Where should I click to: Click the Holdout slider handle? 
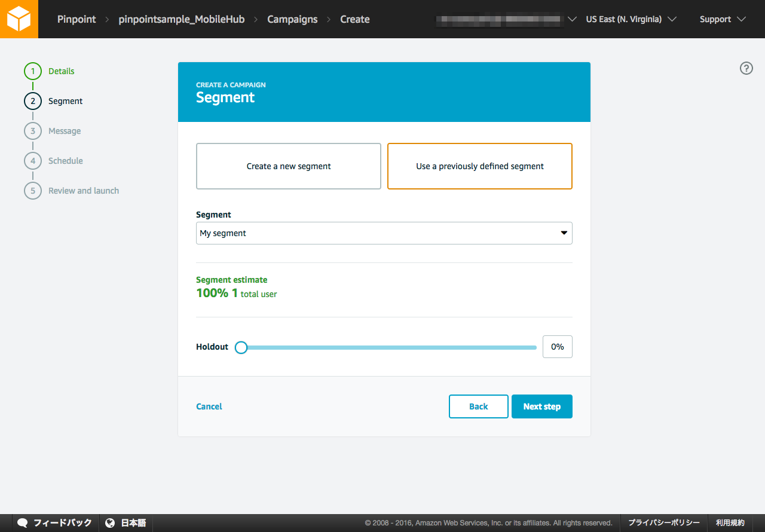pos(241,347)
